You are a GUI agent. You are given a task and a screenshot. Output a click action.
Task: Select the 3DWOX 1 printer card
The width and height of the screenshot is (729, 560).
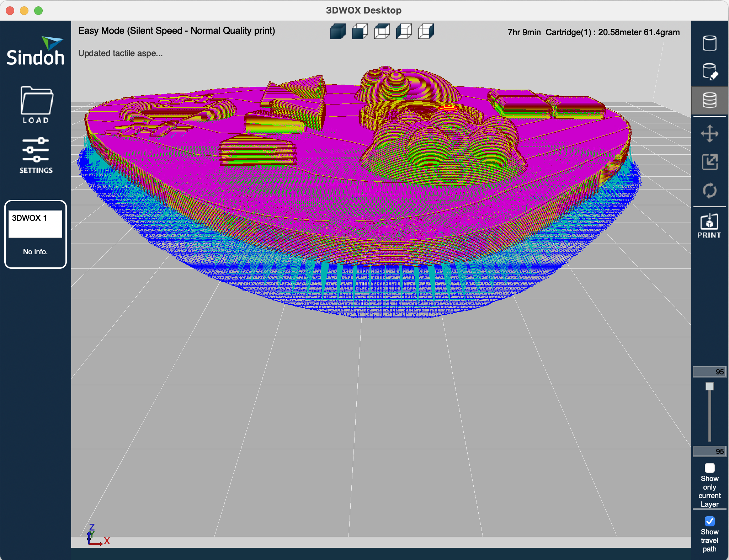click(x=36, y=234)
